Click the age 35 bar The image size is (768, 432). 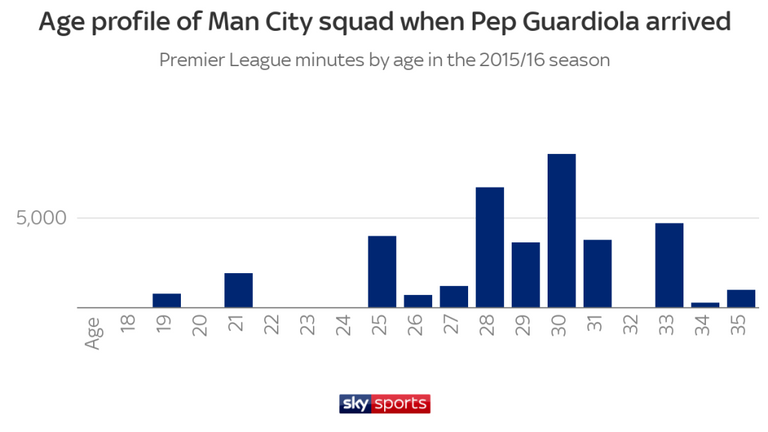(741, 299)
